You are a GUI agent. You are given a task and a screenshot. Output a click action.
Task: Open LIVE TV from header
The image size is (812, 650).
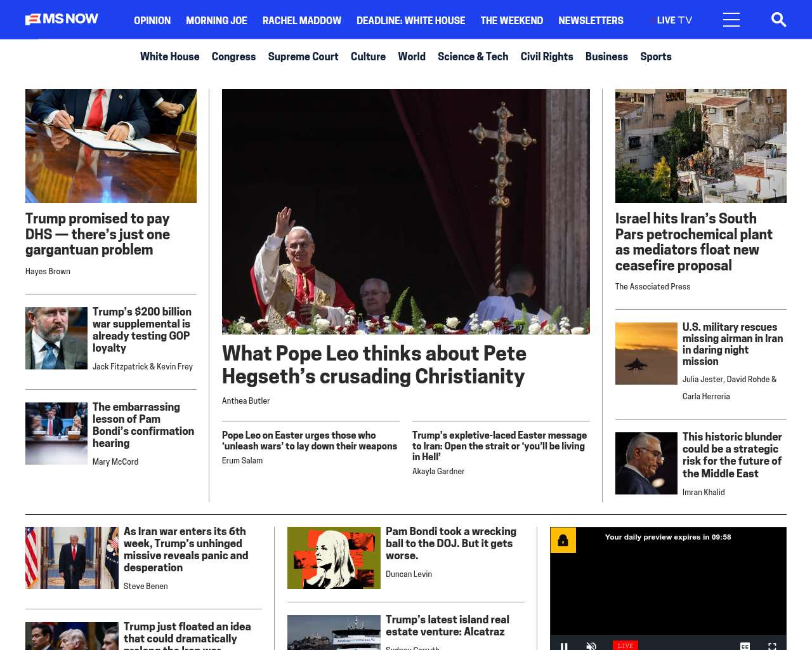674,20
